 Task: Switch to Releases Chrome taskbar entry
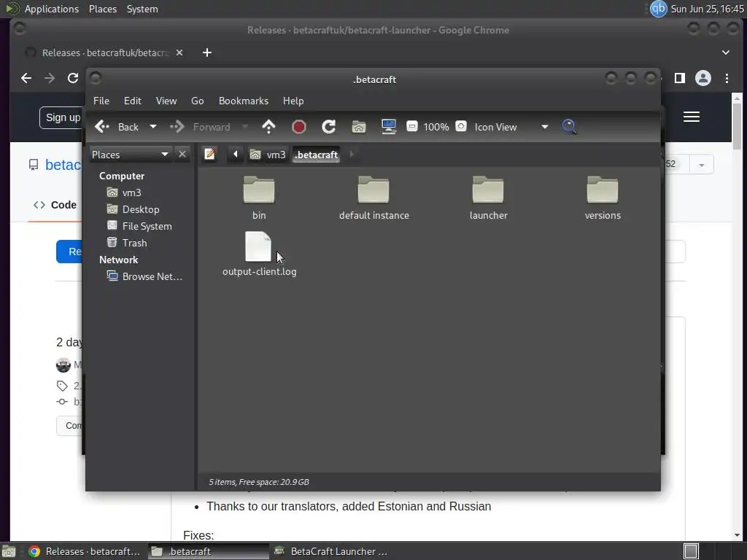click(85, 551)
